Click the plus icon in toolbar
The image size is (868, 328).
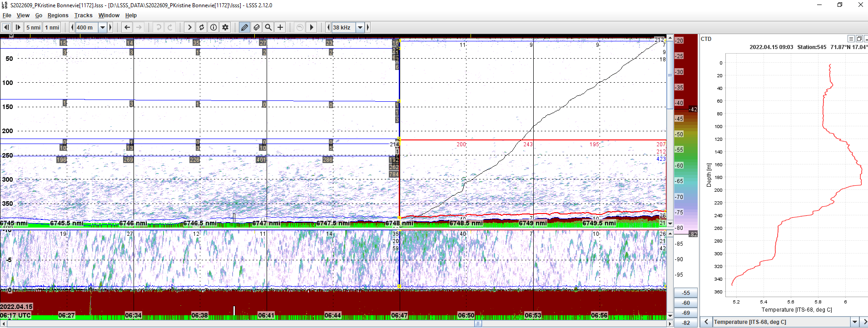280,27
